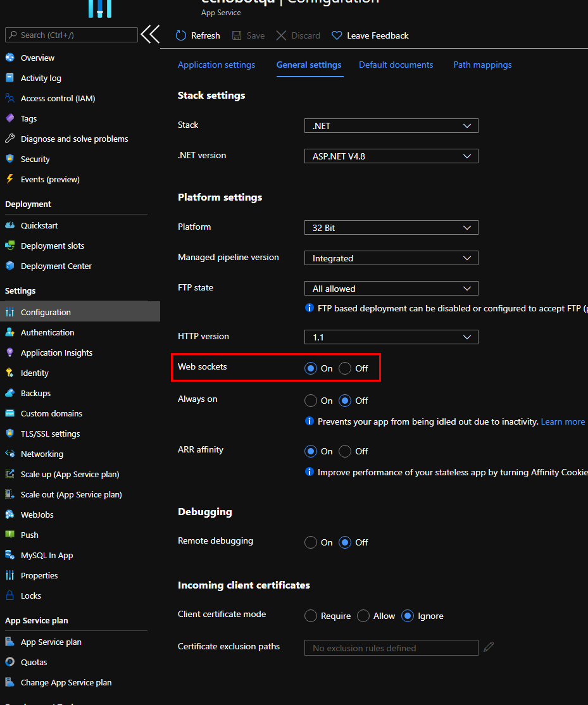Image resolution: width=588 pixels, height=705 pixels.
Task: Switch to Default documents tab
Action: click(x=396, y=65)
